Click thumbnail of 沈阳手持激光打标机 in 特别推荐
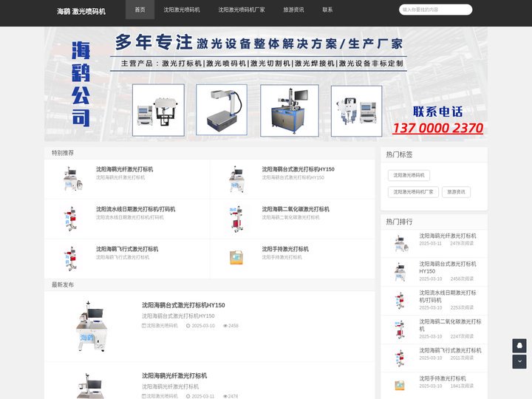Screen dimensions: 532x399 [236, 258]
